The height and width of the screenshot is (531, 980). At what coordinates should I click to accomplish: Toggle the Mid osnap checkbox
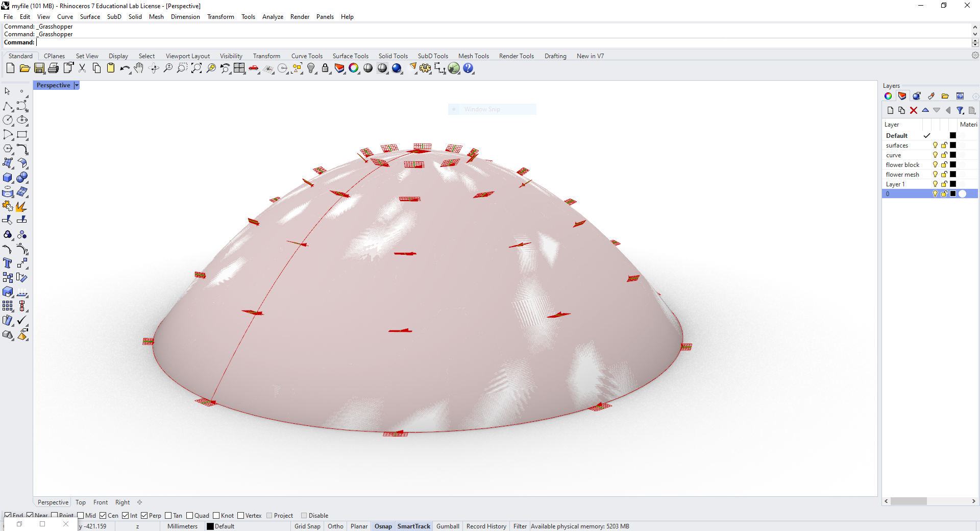pyautogui.click(x=81, y=516)
